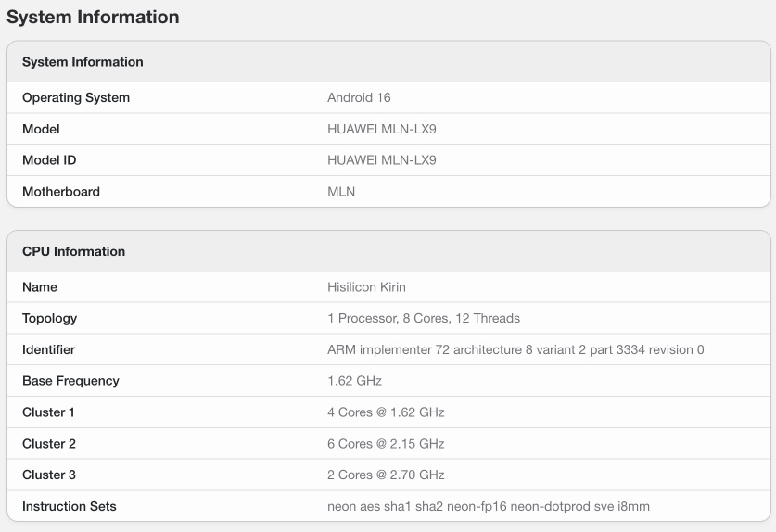Select the 'ARM implementer 72' identifier value
The width and height of the screenshot is (776, 532).
pos(515,350)
